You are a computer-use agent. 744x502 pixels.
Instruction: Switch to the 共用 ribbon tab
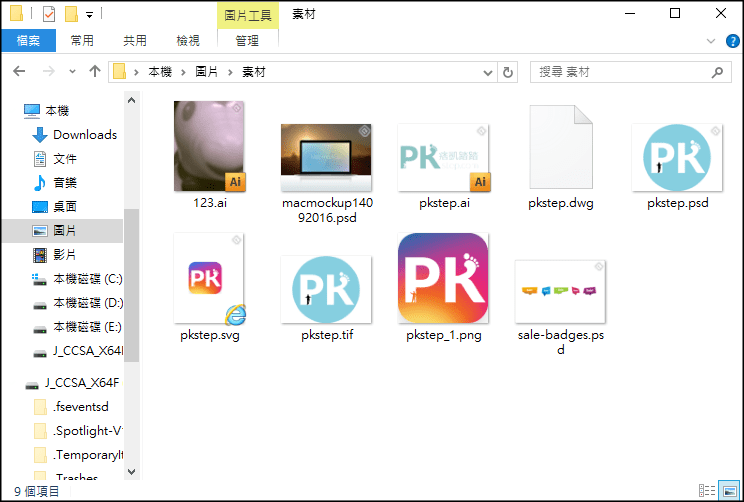click(135, 41)
